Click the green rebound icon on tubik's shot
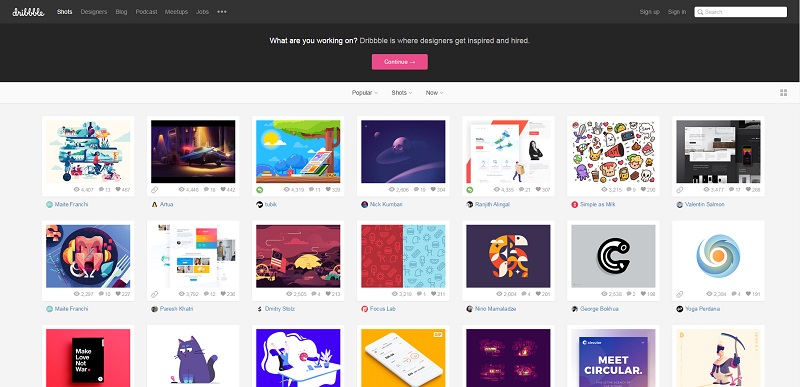The image size is (800, 387). (x=259, y=190)
